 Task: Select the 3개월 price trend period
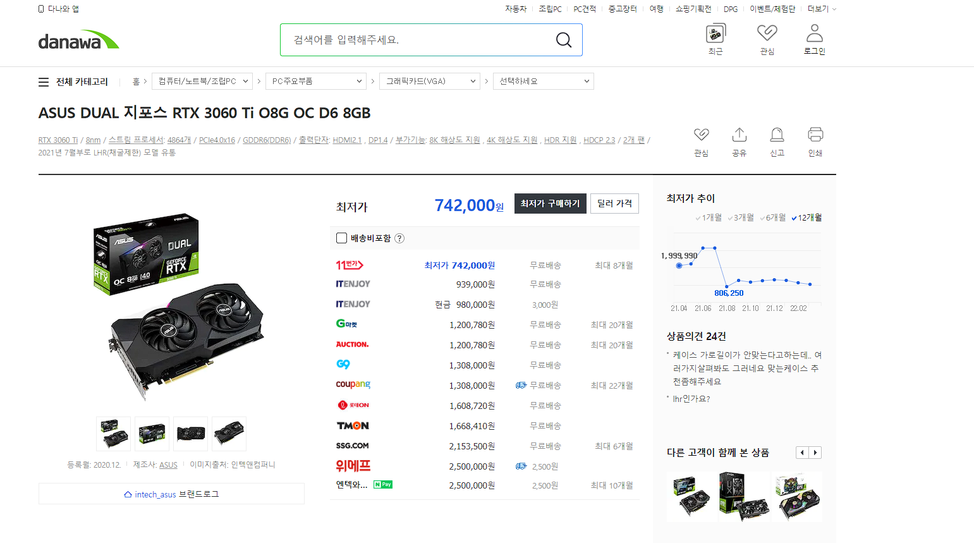pyautogui.click(x=741, y=217)
